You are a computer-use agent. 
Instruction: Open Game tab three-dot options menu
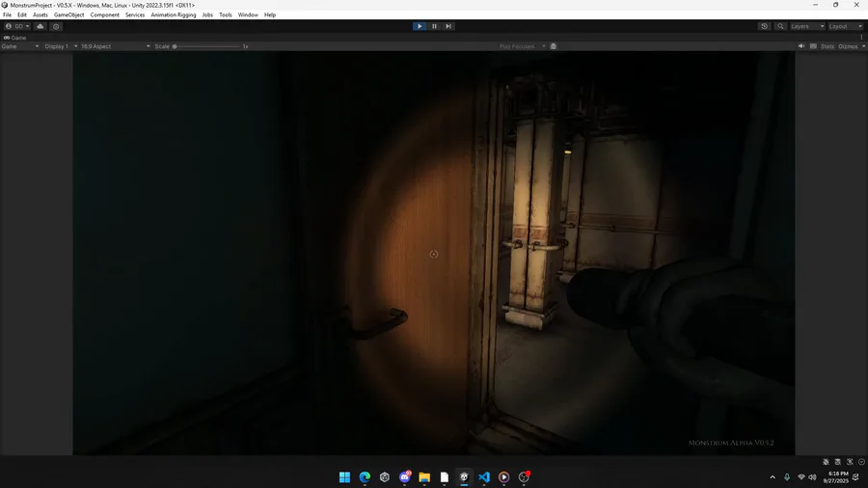tap(861, 38)
